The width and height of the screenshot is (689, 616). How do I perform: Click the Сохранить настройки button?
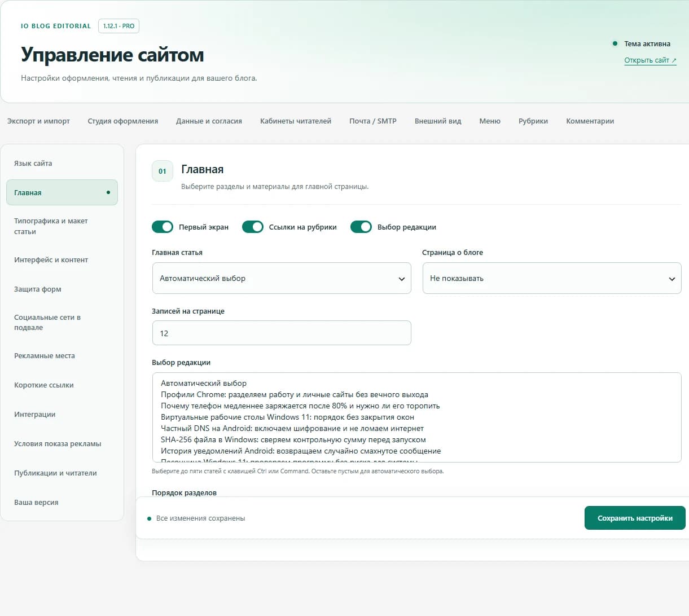[635, 518]
